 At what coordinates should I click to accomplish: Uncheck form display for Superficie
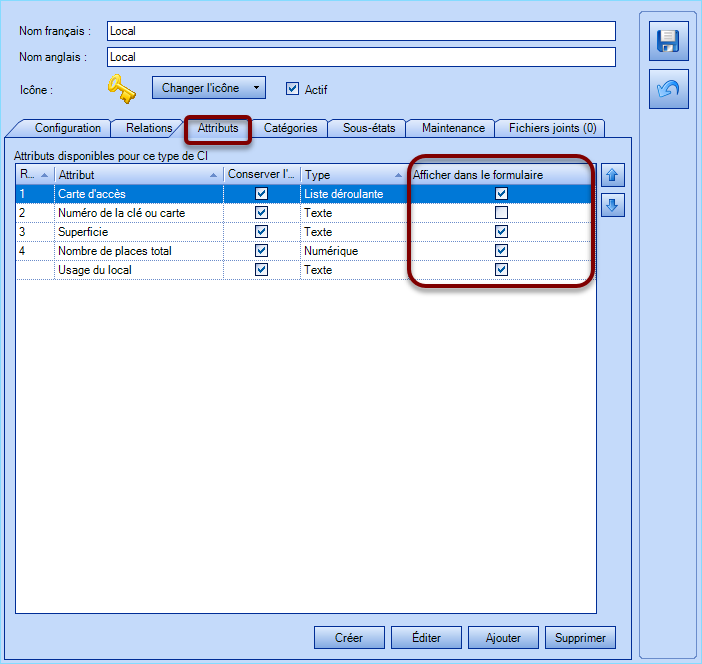(x=501, y=232)
